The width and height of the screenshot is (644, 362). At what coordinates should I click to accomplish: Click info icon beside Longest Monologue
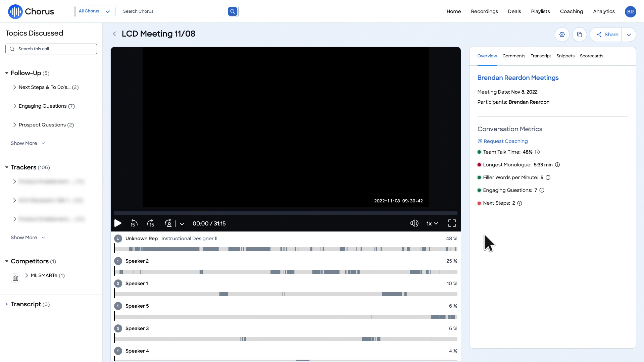pyautogui.click(x=557, y=165)
